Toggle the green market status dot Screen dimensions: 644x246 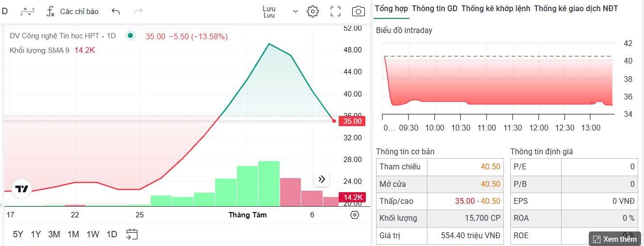coord(130,35)
